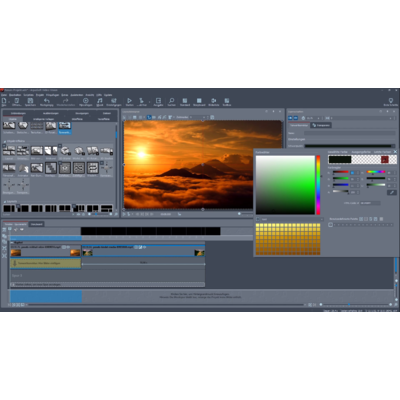Click the Starten play toolbar icon
The width and height of the screenshot is (400, 400).
pos(129,101)
